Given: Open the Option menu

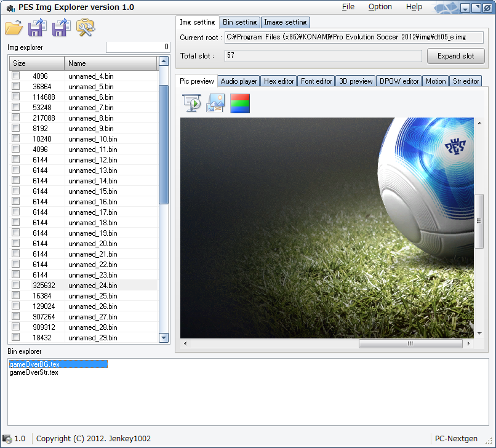Looking at the screenshot, I should tap(380, 7).
